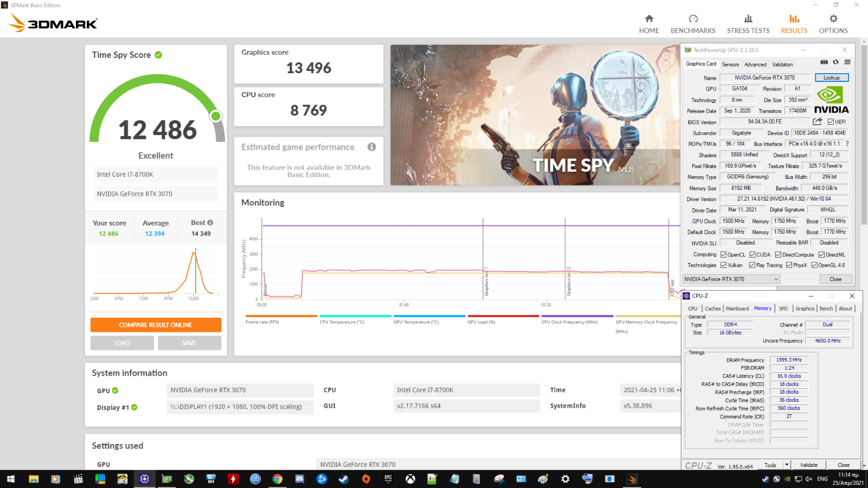Screen dimensions: 868x488
Task: Click GPU Temperature blue legend
Action: tap(429, 320)
